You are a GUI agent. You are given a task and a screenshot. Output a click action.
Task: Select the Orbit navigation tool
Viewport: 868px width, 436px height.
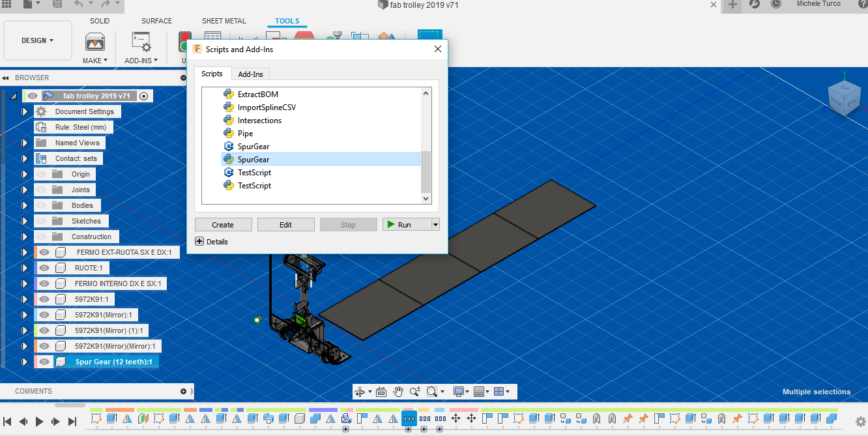[x=360, y=392]
